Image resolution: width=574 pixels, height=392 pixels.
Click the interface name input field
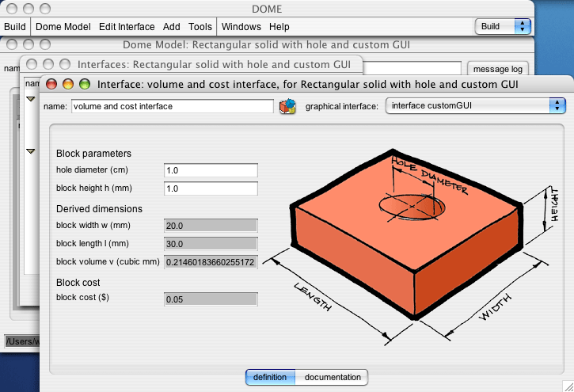pyautogui.click(x=172, y=106)
